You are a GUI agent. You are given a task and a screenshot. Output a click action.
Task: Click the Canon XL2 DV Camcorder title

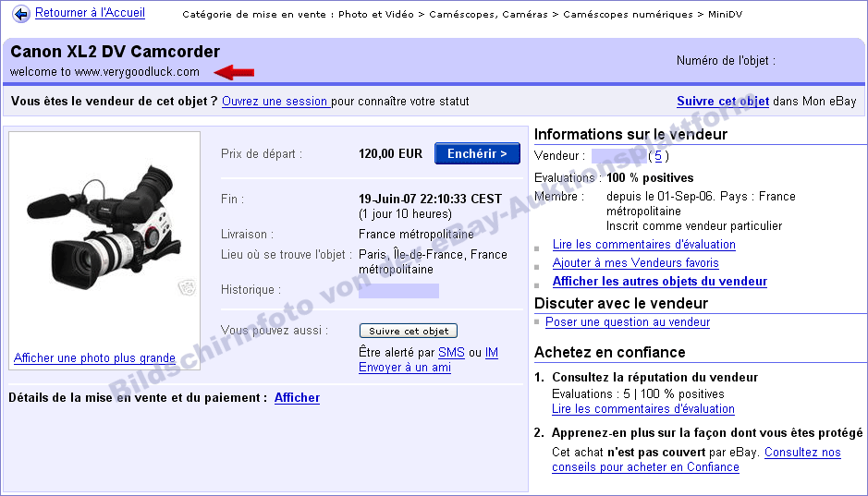(116, 52)
